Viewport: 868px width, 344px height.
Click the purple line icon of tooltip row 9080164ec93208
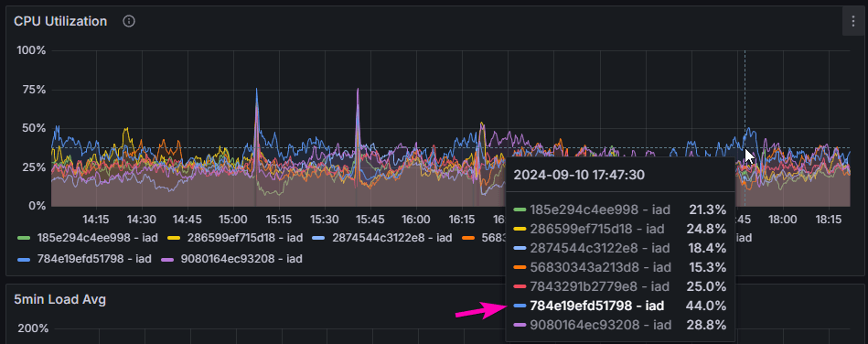coord(520,325)
